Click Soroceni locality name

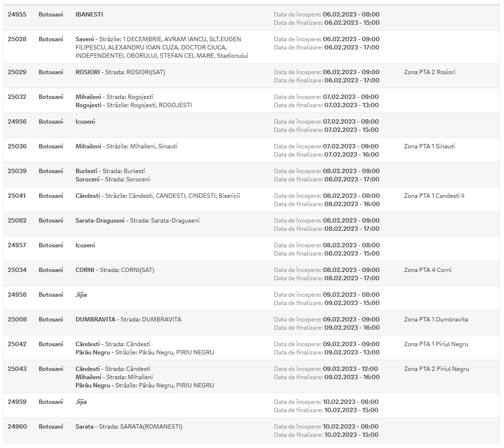click(x=87, y=179)
